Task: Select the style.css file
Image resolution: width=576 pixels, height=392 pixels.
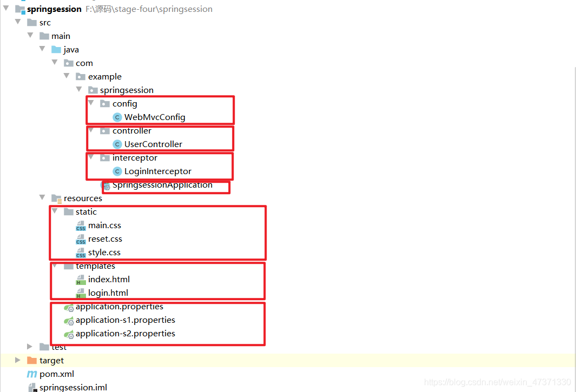Action: click(x=104, y=253)
